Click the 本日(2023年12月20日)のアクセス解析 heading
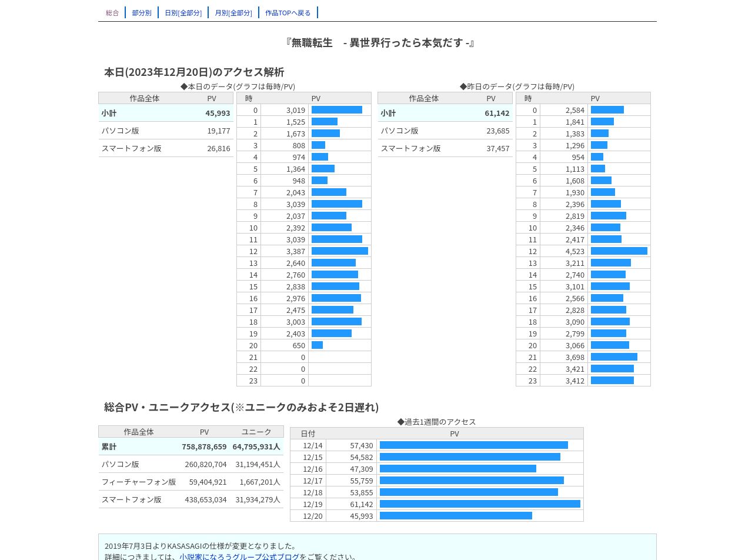 click(x=194, y=72)
